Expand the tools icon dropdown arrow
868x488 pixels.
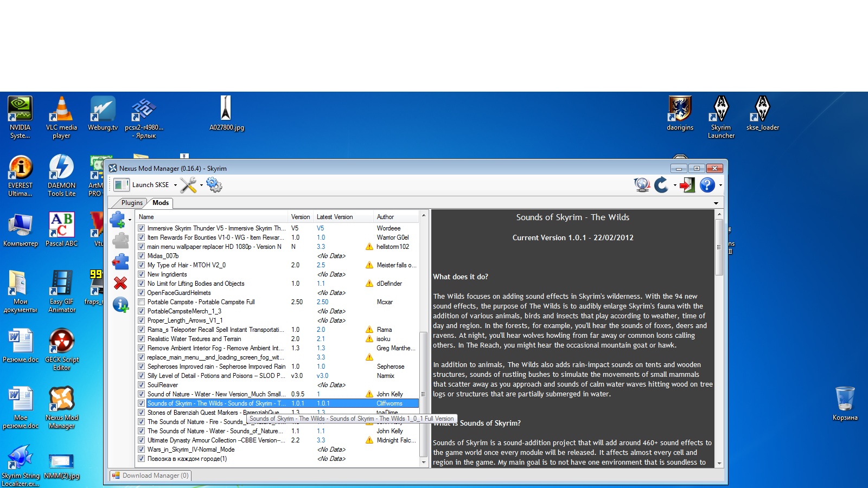click(x=201, y=185)
